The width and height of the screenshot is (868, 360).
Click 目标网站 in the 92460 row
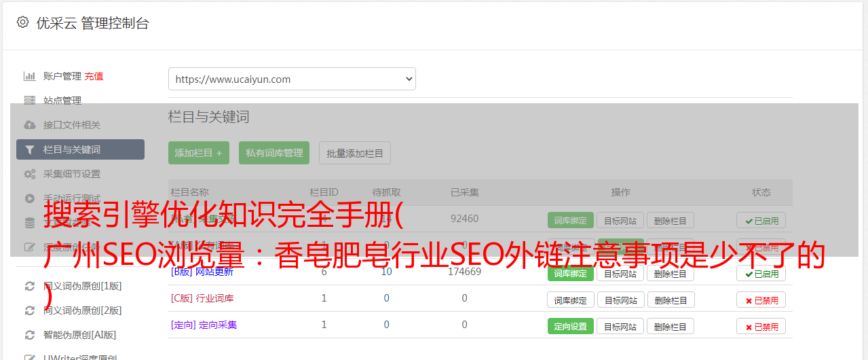tap(620, 220)
